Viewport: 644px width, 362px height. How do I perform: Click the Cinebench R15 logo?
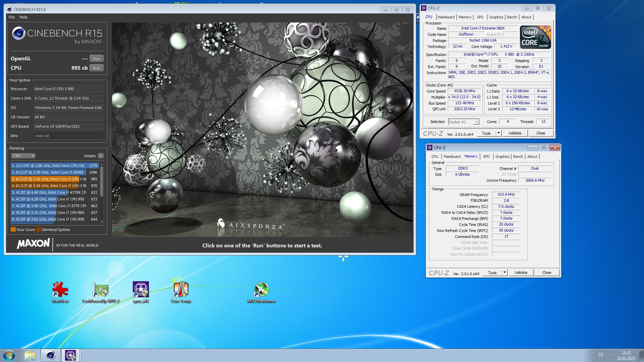click(57, 36)
